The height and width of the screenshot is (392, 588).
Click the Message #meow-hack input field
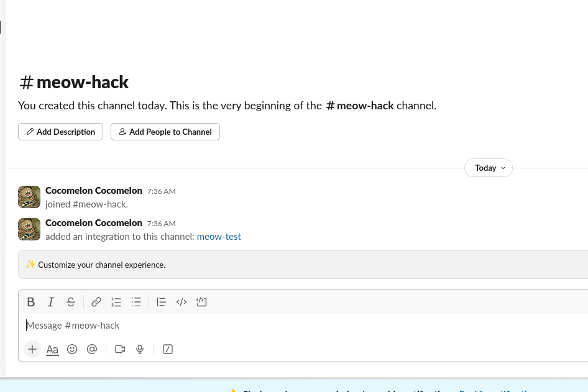coord(249,326)
